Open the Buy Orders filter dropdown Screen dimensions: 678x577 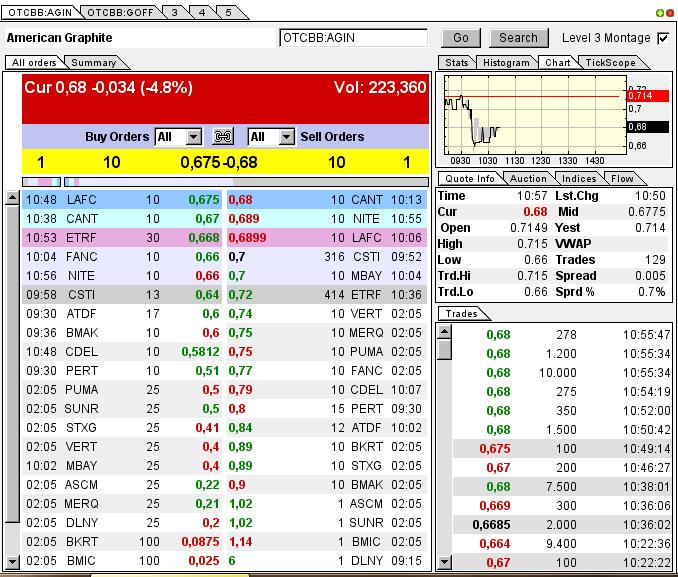(193, 136)
